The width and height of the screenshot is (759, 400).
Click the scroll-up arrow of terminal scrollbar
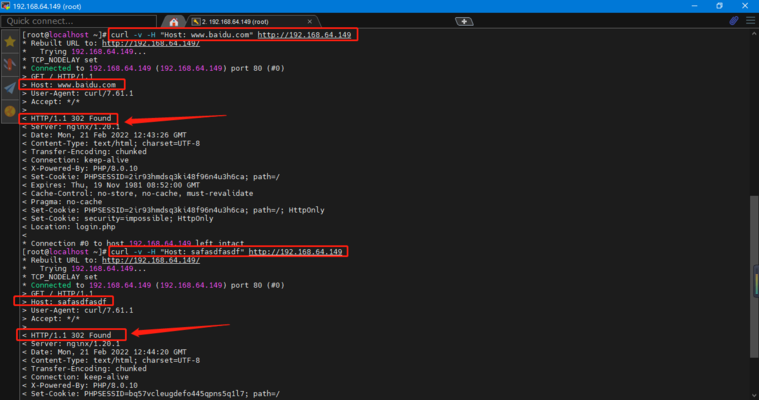coord(753,33)
